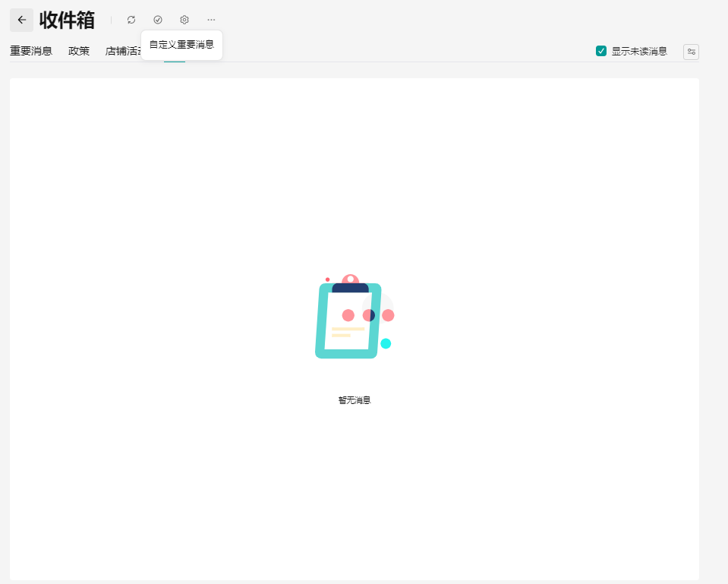The height and width of the screenshot is (584, 728).
Task: Open the 政策 tab
Action: click(79, 52)
